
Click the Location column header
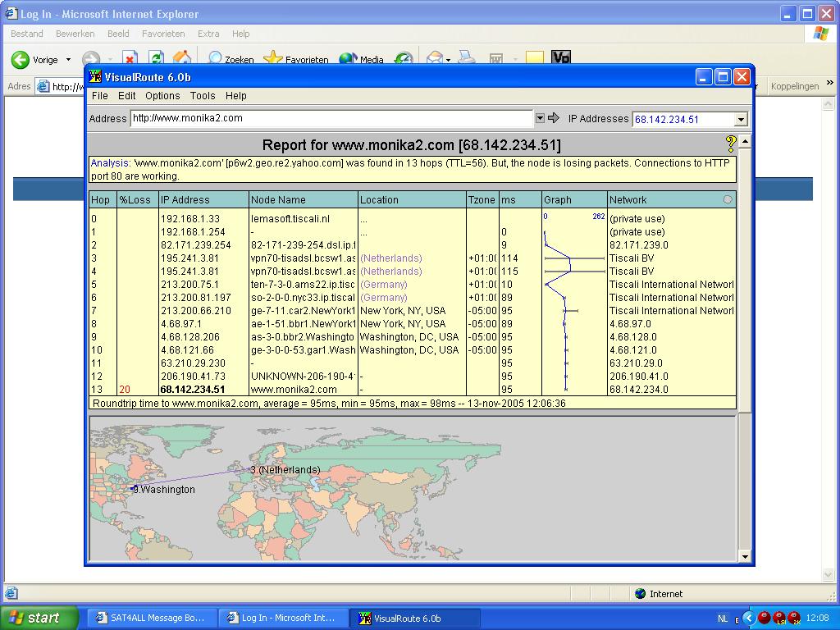tap(412, 200)
